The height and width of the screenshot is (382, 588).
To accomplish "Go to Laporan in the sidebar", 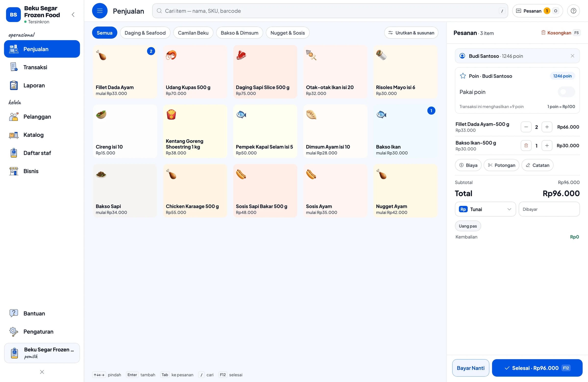I will (42, 85).
